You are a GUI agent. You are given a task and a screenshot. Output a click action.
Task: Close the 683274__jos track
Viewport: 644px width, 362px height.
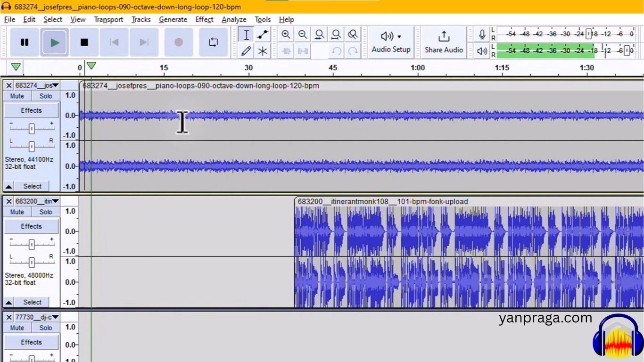tap(9, 85)
